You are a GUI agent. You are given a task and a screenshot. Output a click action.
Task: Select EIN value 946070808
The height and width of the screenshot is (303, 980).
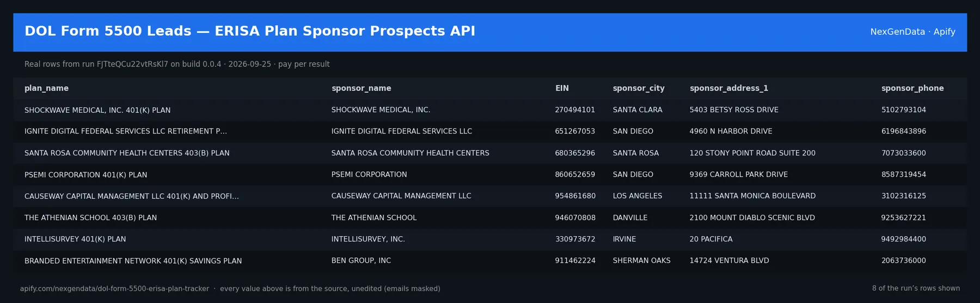[x=575, y=218]
